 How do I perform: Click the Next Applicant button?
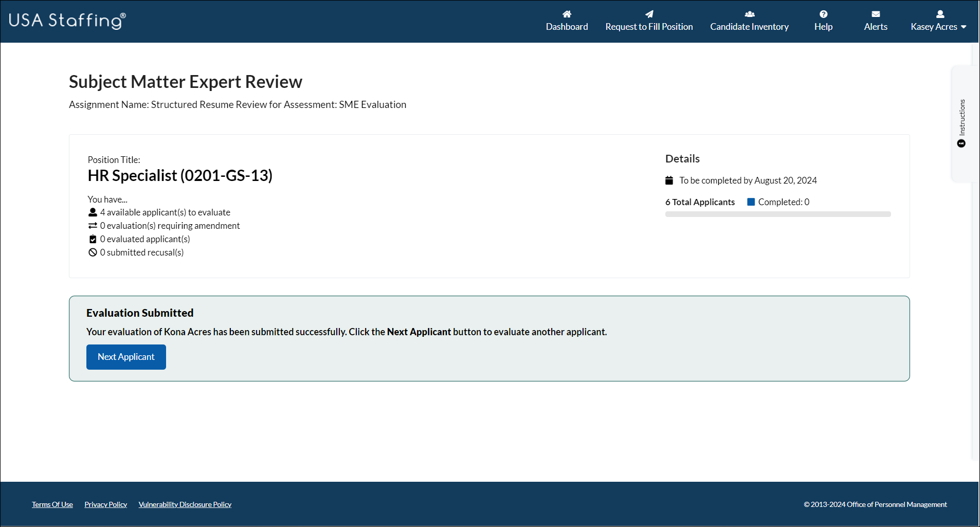(125, 356)
